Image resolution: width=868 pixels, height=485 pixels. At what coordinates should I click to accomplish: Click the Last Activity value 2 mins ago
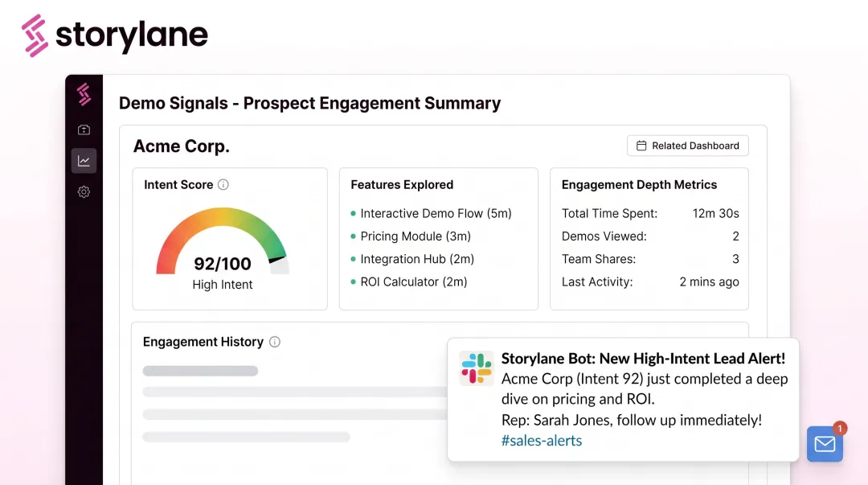pos(709,282)
